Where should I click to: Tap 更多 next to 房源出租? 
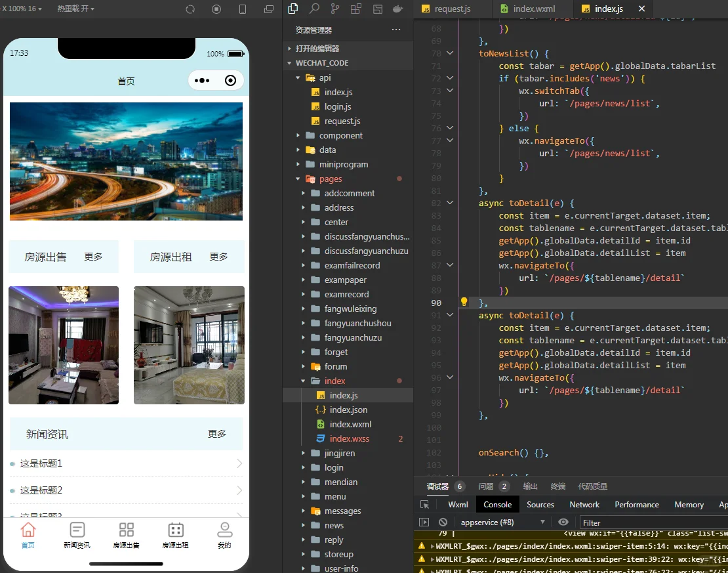[x=218, y=257]
